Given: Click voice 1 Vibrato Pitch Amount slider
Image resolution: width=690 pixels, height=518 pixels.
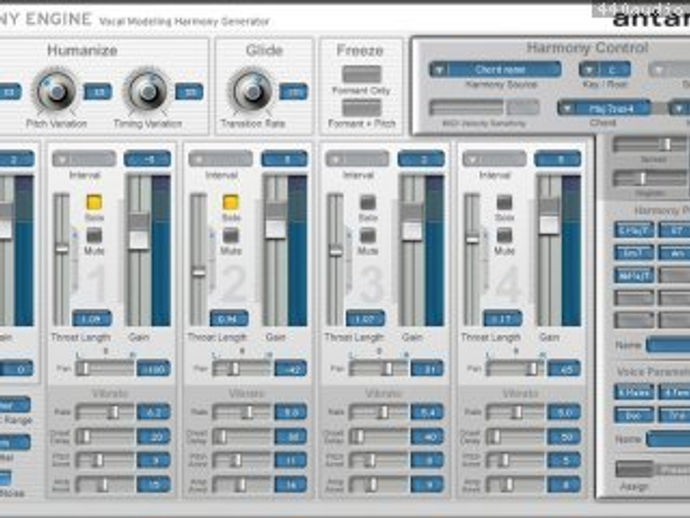Looking at the screenshot, I should pos(105,460).
